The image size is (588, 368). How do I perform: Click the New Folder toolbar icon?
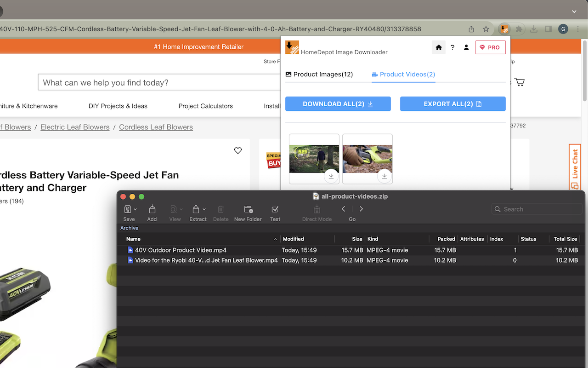point(248,209)
